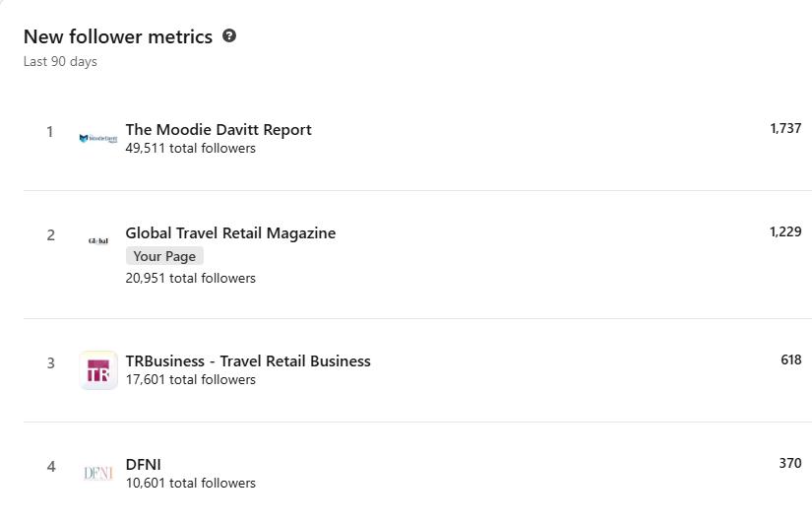Screen dimensions: 812x523
Task: Open Global Travel Retail Magazine page
Action: [x=230, y=233]
